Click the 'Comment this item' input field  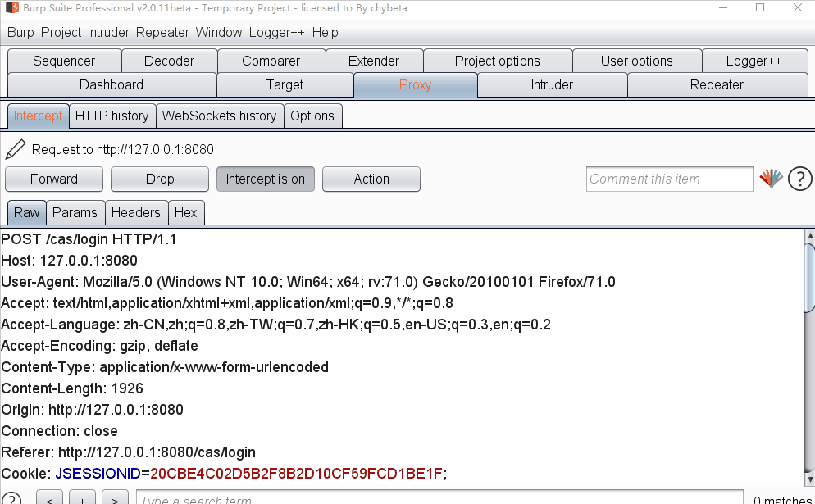[668, 179]
